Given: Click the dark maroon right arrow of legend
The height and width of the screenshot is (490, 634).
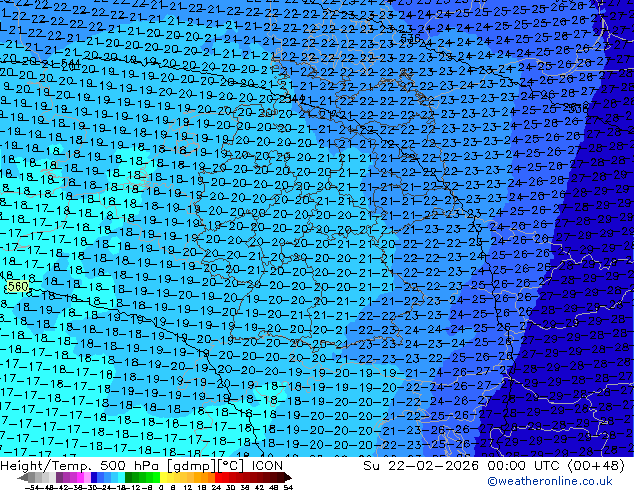Looking at the screenshot, I should click(288, 477).
